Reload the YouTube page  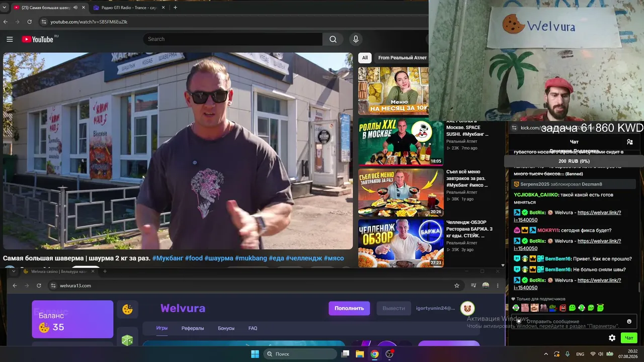[30, 22]
